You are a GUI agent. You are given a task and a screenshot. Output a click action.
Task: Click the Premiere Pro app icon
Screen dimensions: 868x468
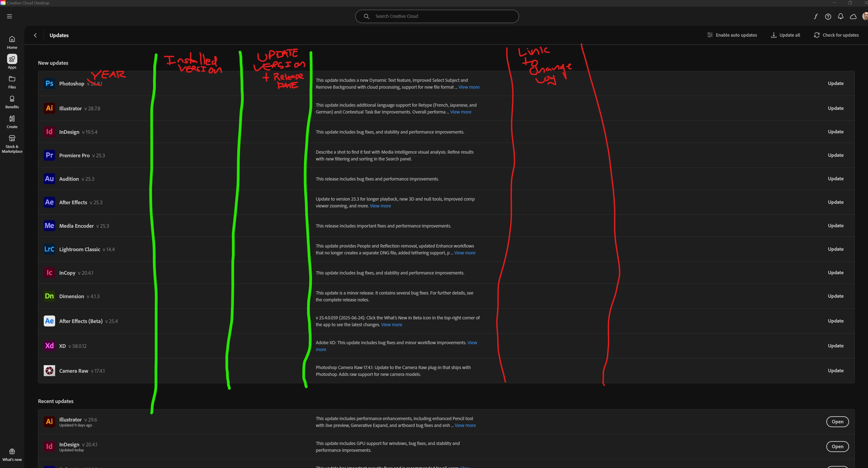point(49,155)
